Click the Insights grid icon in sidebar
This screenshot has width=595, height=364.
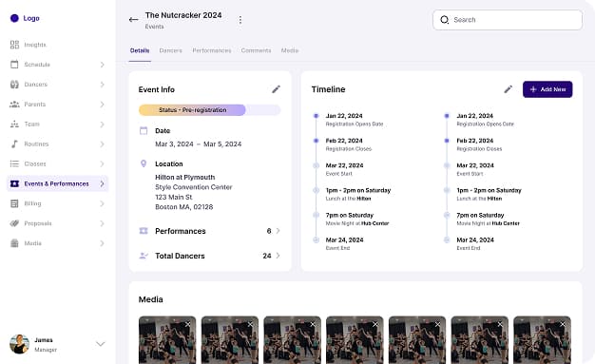tap(14, 45)
